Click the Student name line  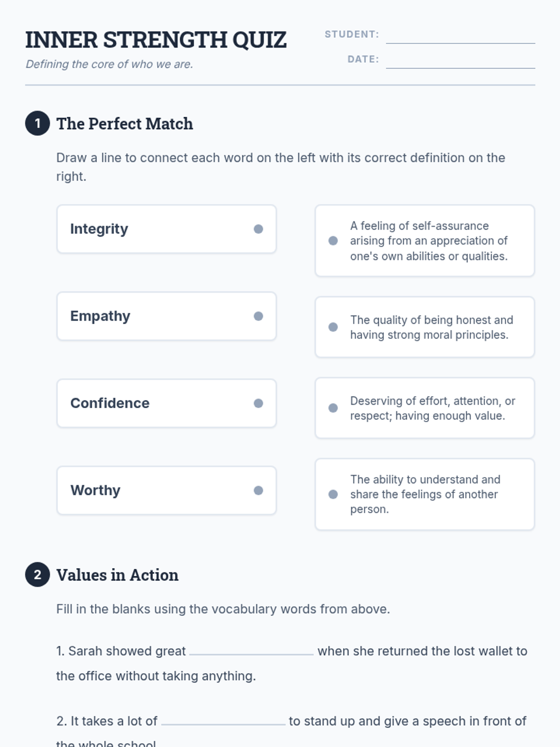(x=460, y=36)
